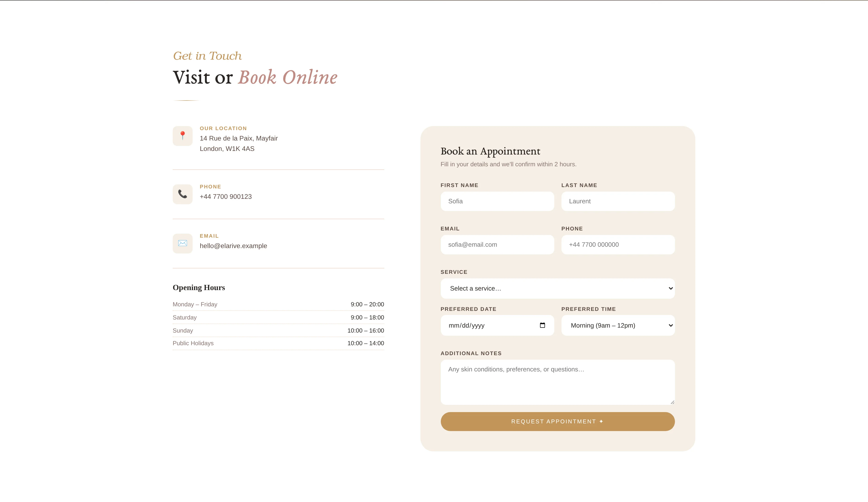Click the ADDITIONAL NOTES label

tap(471, 353)
